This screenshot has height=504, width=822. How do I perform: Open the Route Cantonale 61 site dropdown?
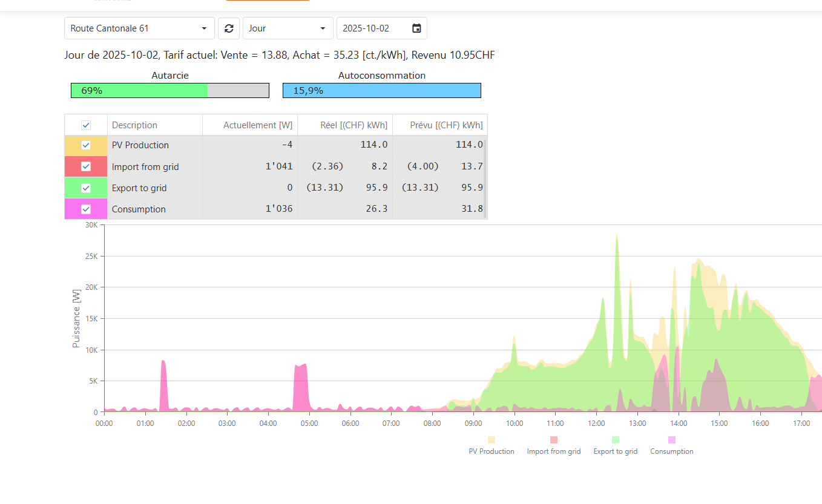[139, 28]
